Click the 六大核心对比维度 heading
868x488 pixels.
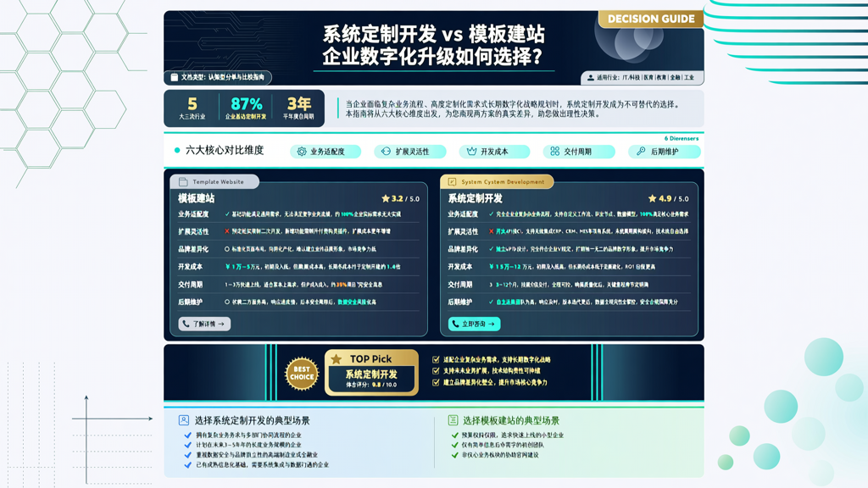coord(225,151)
